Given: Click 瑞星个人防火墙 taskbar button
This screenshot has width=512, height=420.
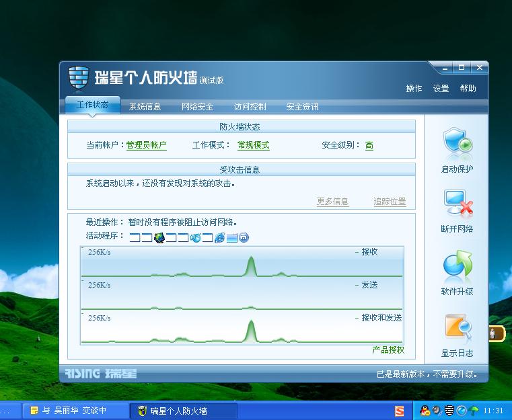Looking at the screenshot, I should 184,411.
